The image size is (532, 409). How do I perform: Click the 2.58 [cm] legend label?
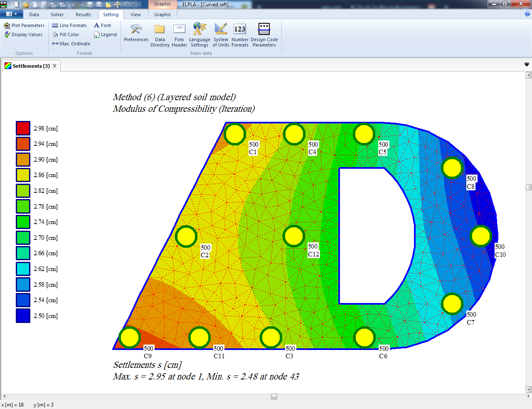coord(46,285)
